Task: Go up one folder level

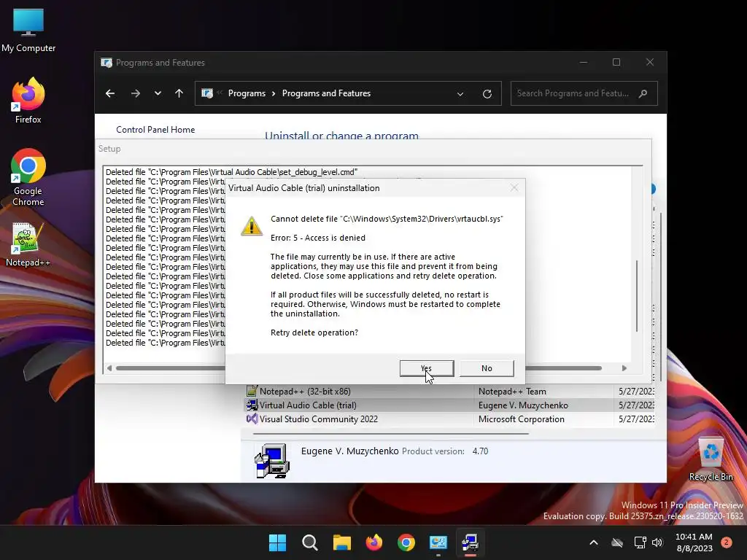Action: [x=179, y=93]
